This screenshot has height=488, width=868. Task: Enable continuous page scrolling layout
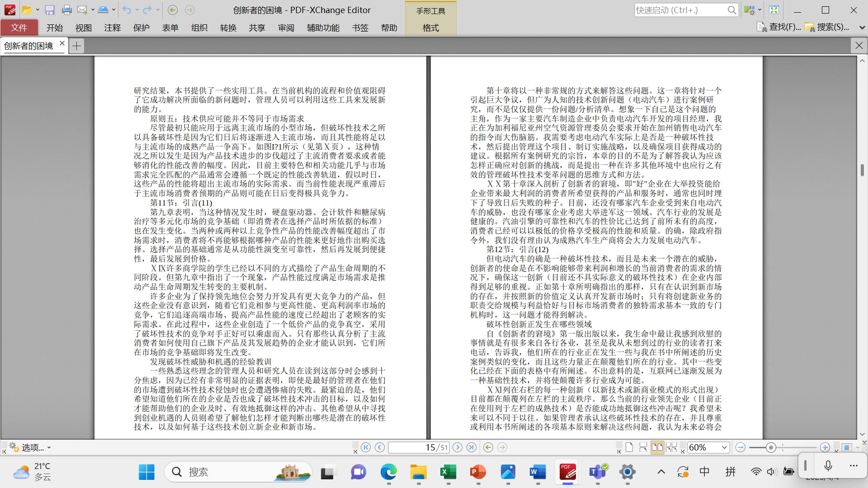643,447
